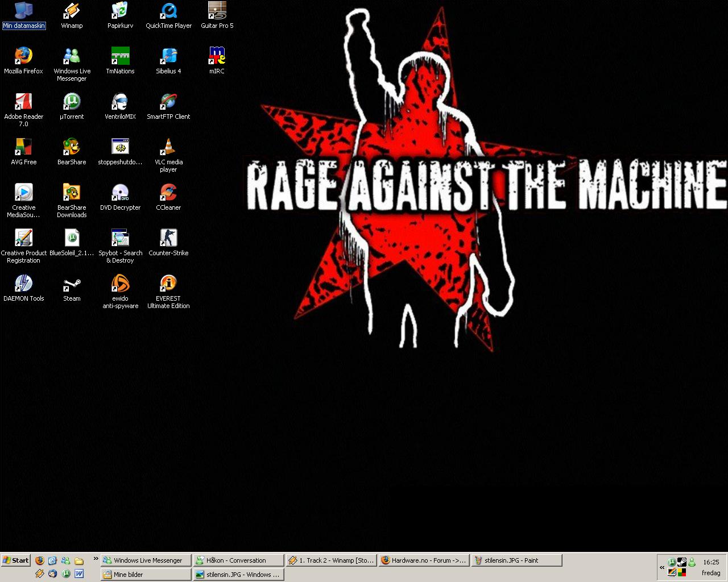Screen dimensions: 728x582
Task: Expand hidden Quick Launch items chevron
Action: (96, 559)
